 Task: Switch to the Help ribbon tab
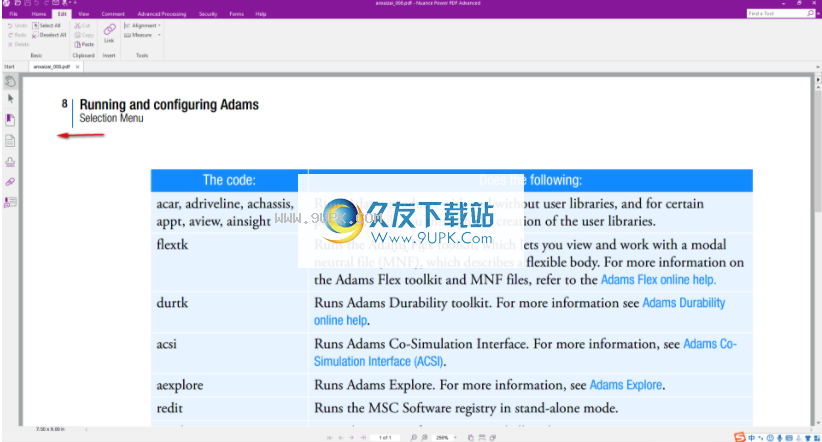pos(261,14)
